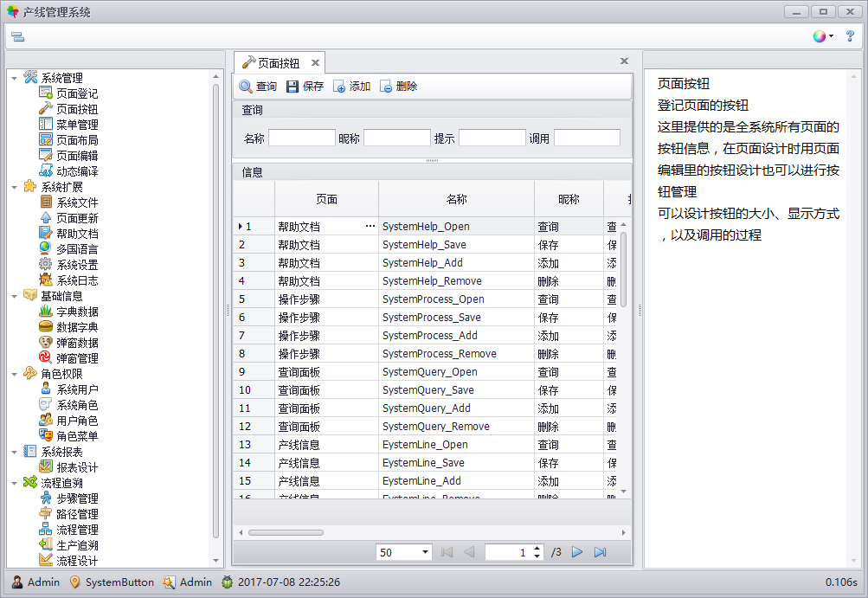Increment the page number spinner up
The image size is (868, 598).
tap(537, 548)
